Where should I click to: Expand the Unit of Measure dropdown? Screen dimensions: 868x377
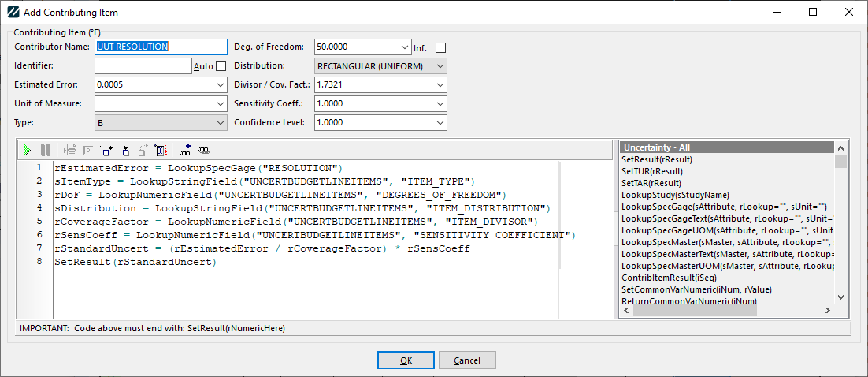click(x=220, y=103)
